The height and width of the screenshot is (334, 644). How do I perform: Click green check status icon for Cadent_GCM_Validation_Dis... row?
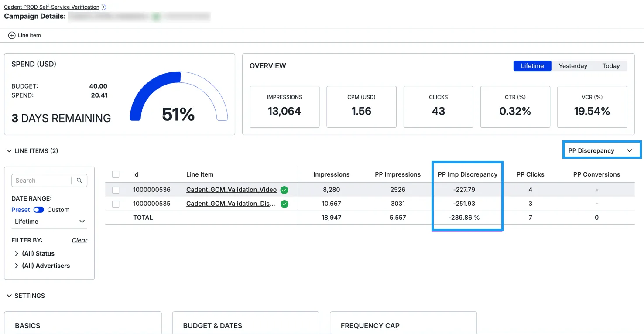point(284,204)
